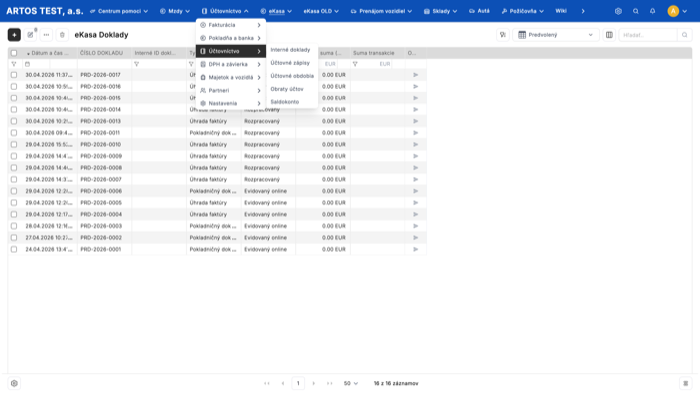The width and height of the screenshot is (700, 393).
Task: Open settings gear in top navigation bar
Action: pos(618,11)
